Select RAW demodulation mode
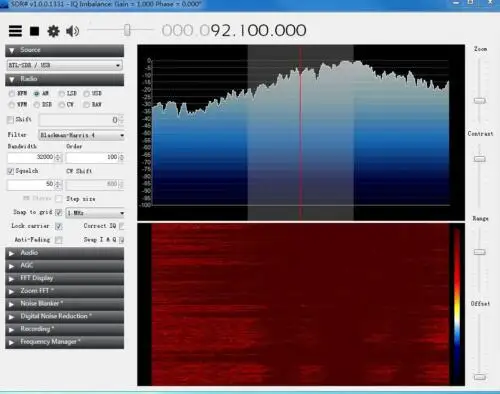Image resolution: width=500 pixels, height=394 pixels. tap(86, 105)
